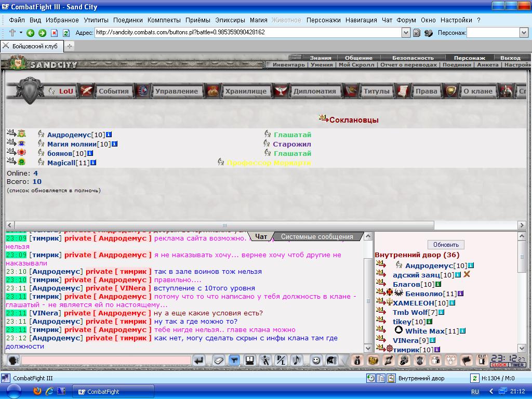The height and width of the screenshot is (399, 532).
Task: Click the Мой Скролл link
Action: [x=356, y=64]
